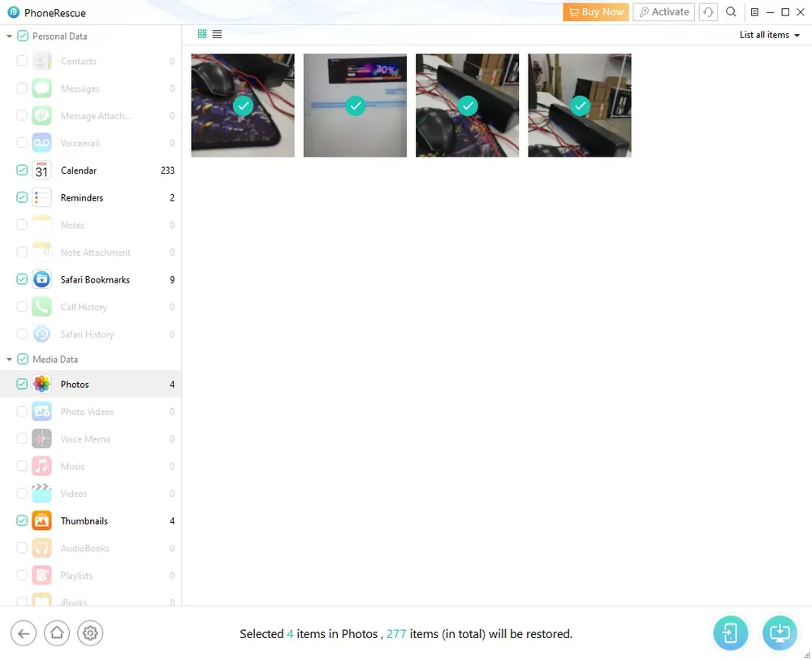Toggle the Thumbnails checkbox
Screen dimensions: 812x660
[x=22, y=521]
